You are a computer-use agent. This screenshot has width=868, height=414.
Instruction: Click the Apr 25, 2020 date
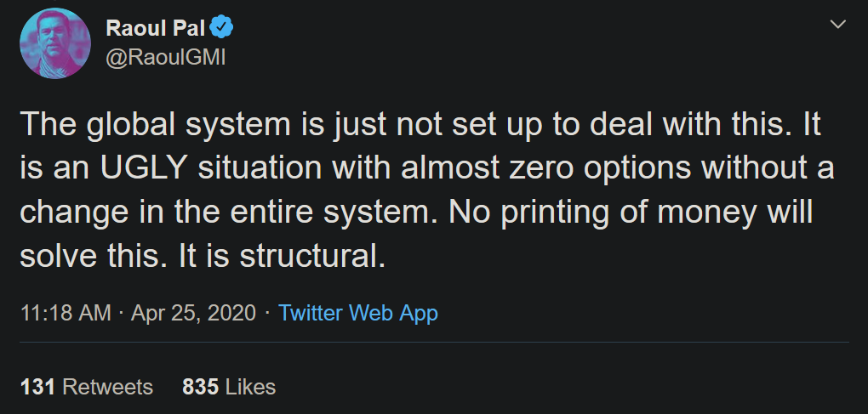pos(193,313)
